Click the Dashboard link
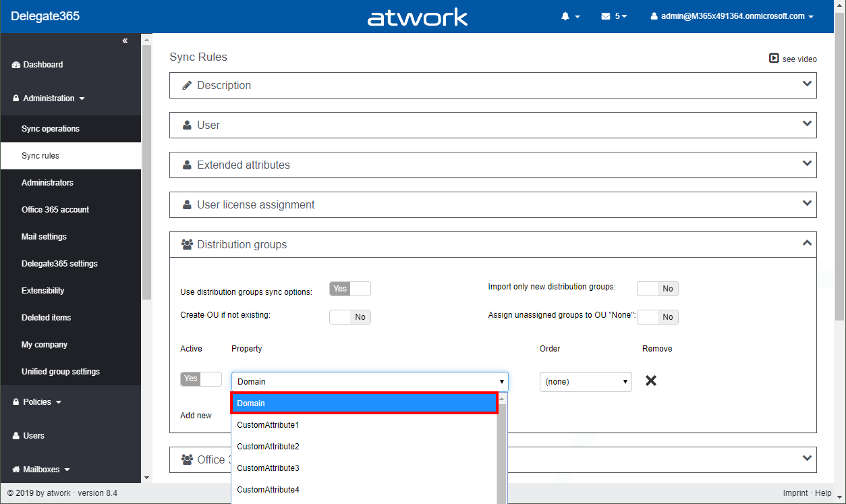Viewport: 846px width, 504px height. [x=43, y=65]
